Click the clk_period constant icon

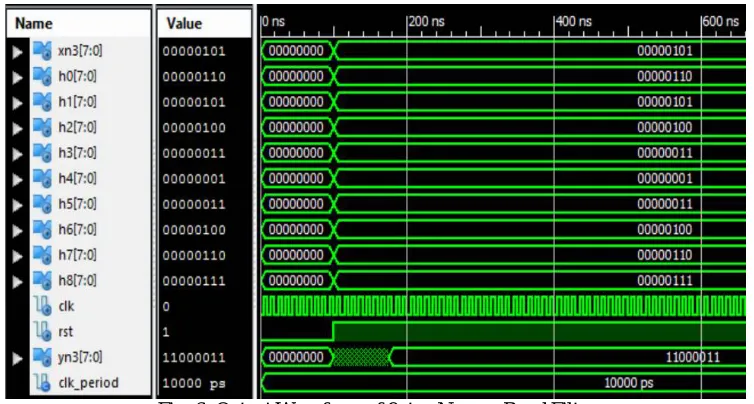click(43, 383)
